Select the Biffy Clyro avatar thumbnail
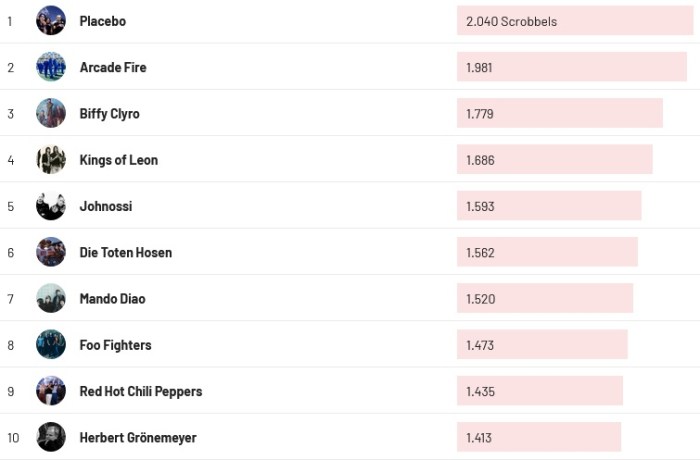 (x=51, y=113)
